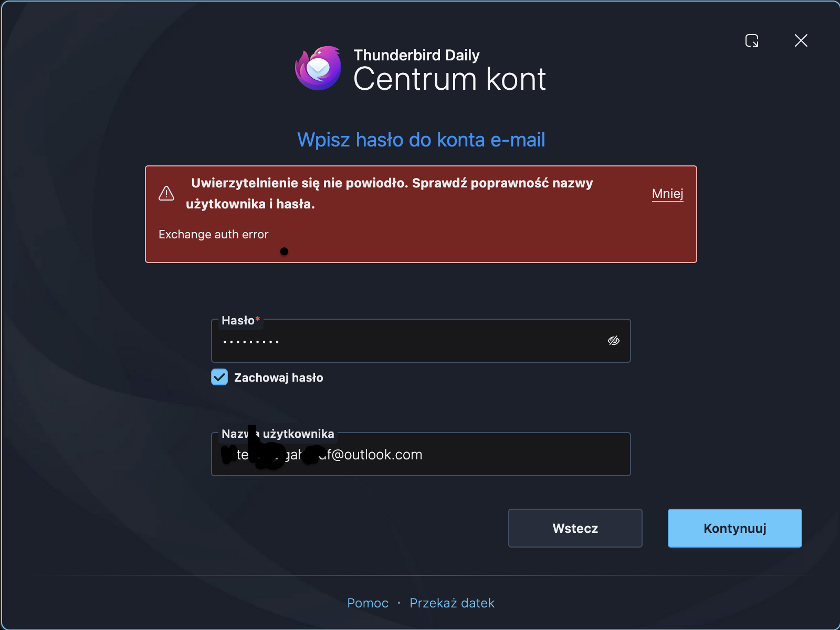Click the Hasło password input field
The image size is (840, 630).
(421, 341)
